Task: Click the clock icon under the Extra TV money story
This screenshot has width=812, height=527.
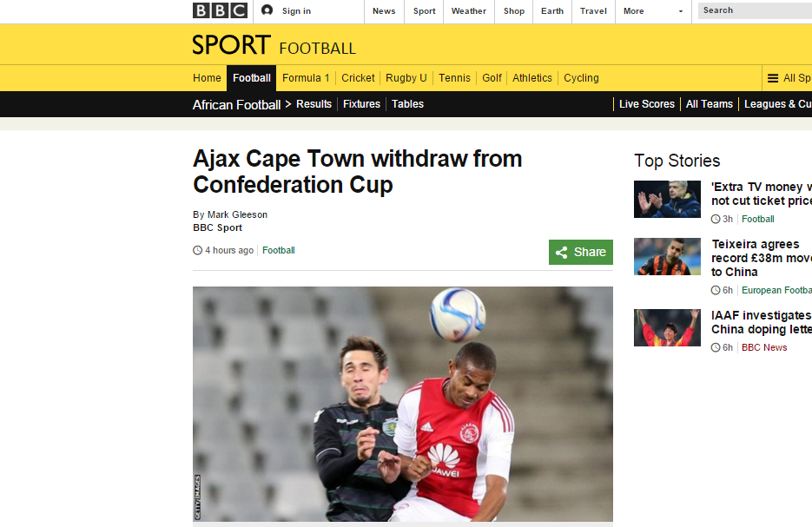Action: 715,219
